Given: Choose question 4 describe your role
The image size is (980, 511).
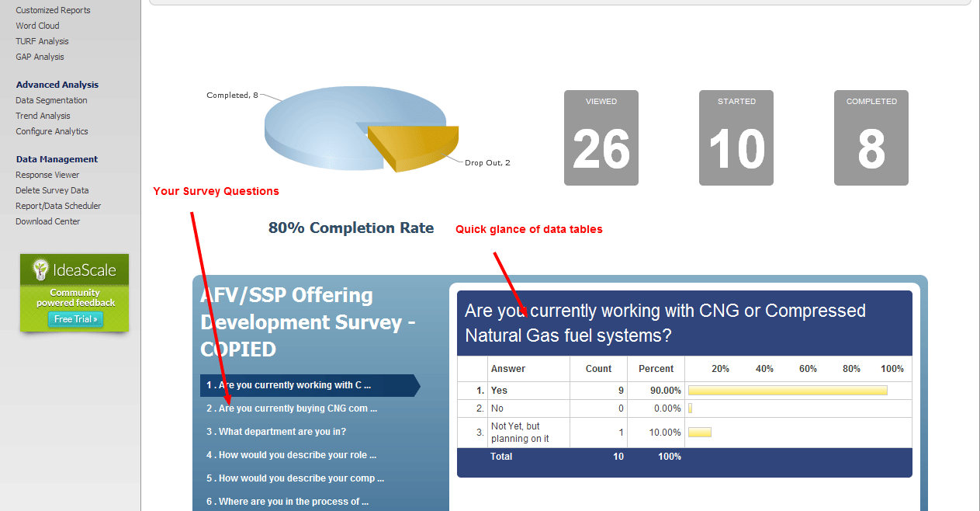Looking at the screenshot, I should 291,455.
